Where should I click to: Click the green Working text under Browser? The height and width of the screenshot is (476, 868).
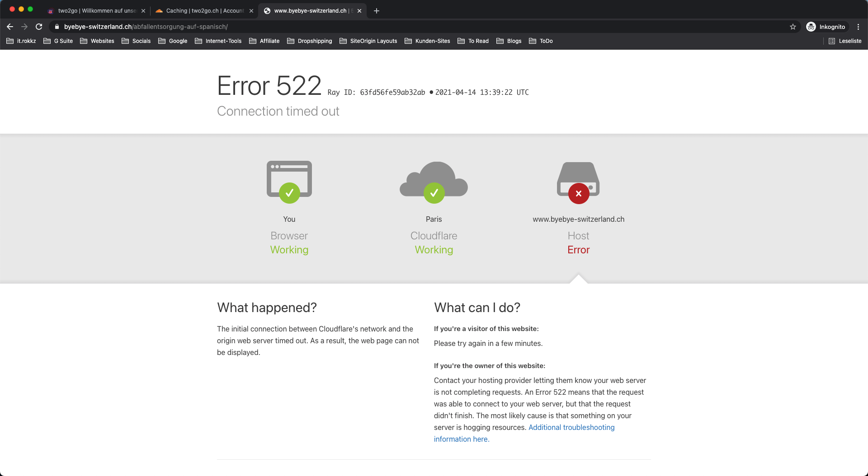pyautogui.click(x=289, y=250)
